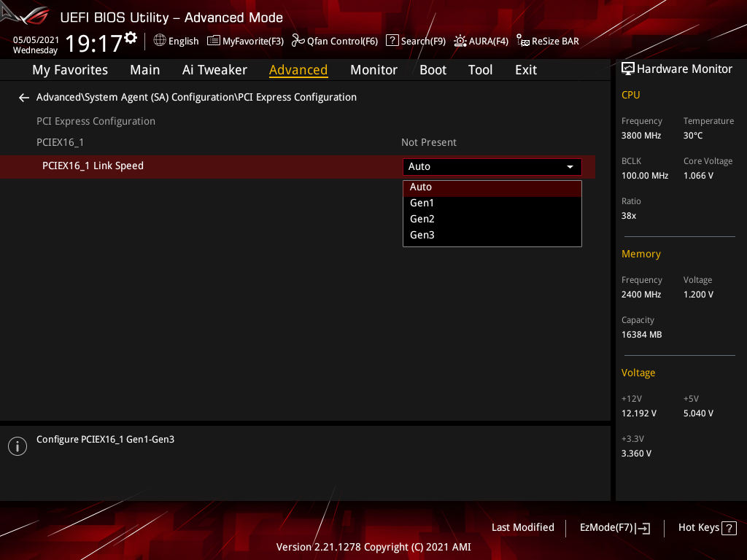Click the MyFavorite list icon
This screenshot has height=560, width=747.
[x=214, y=41]
